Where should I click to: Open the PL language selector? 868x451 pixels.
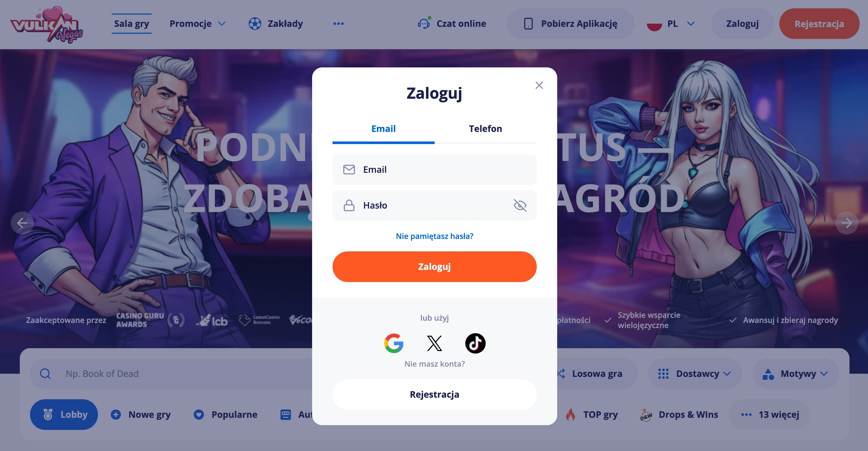coord(670,24)
